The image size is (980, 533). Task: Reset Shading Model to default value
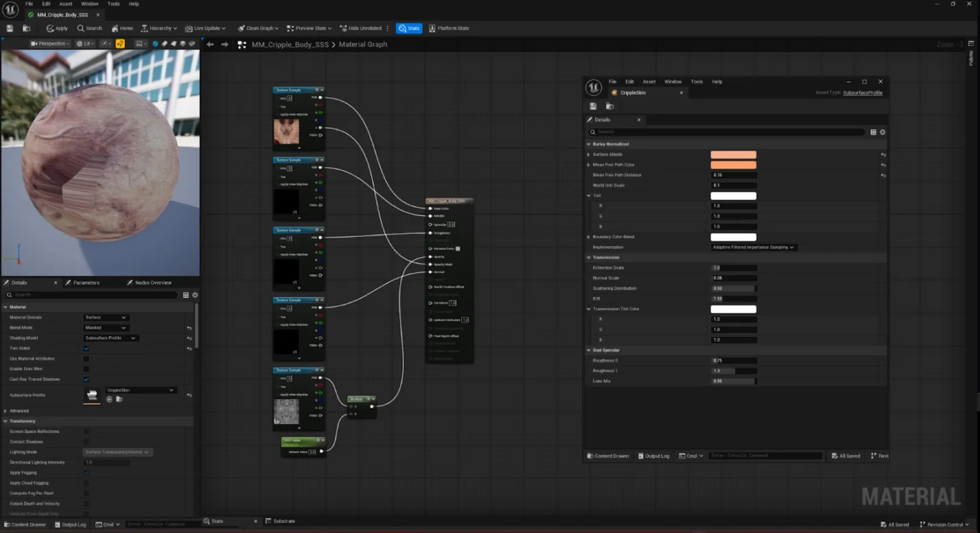189,339
